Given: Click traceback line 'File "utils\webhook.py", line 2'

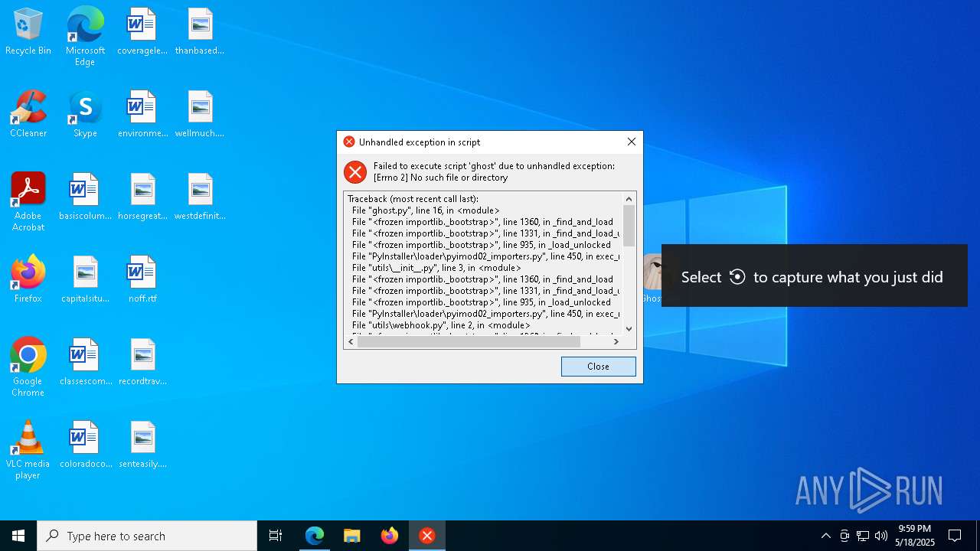Looking at the screenshot, I should click(441, 325).
